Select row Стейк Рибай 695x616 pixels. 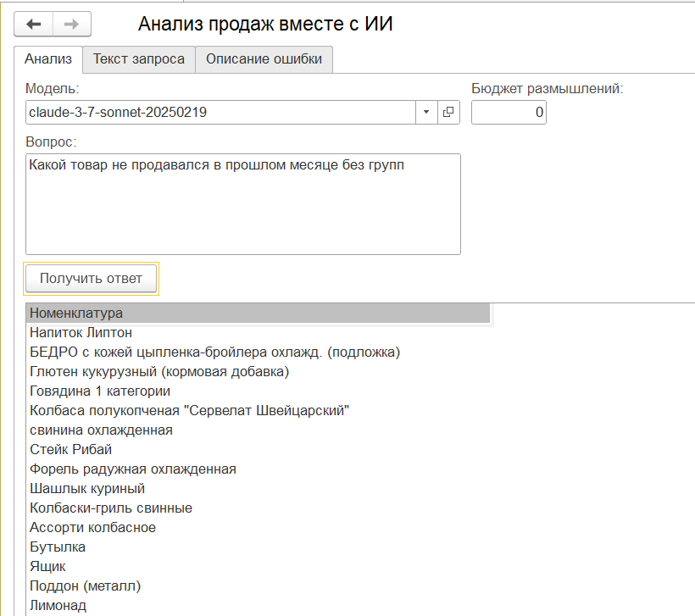point(258,449)
